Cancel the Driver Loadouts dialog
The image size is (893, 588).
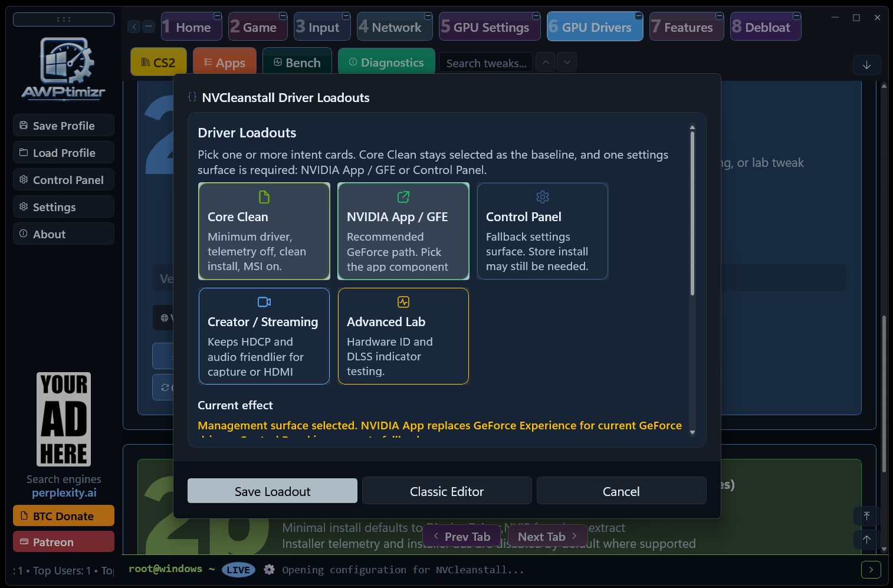pos(621,491)
